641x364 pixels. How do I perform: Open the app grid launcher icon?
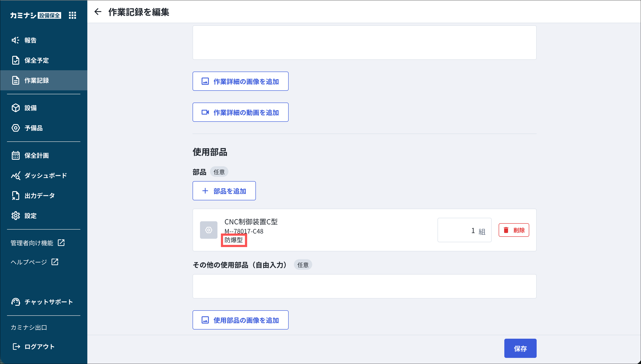(x=72, y=15)
